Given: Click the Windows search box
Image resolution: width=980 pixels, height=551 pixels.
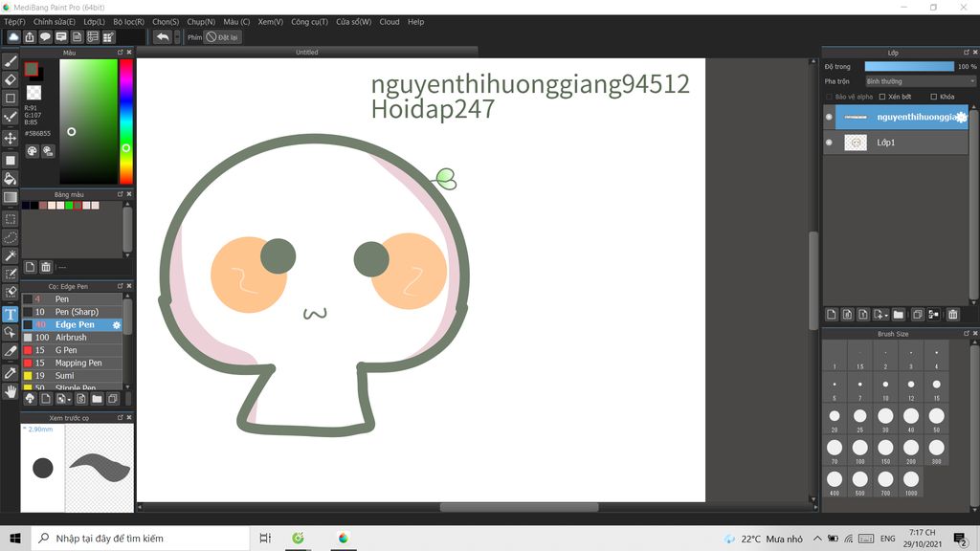Looking at the screenshot, I should pyautogui.click(x=140, y=538).
